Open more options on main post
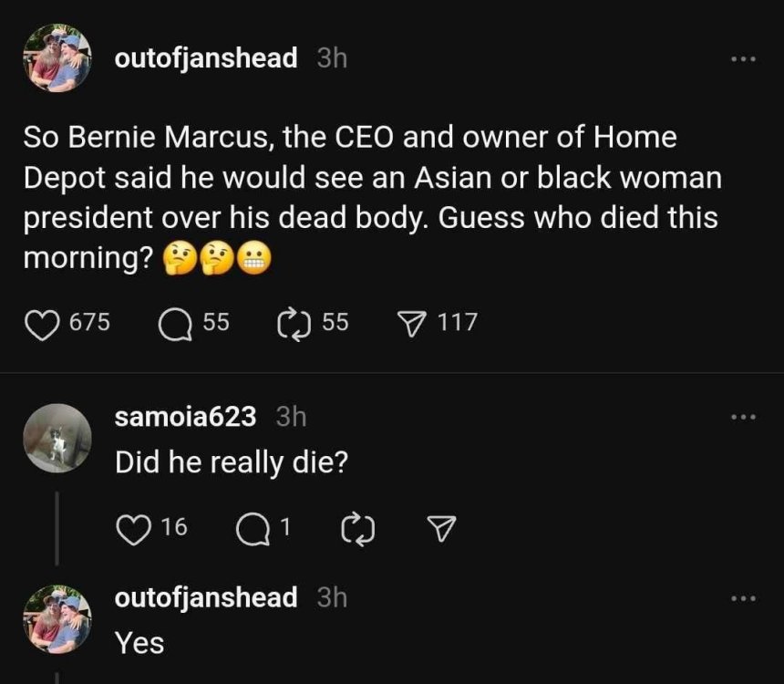 pyautogui.click(x=743, y=59)
